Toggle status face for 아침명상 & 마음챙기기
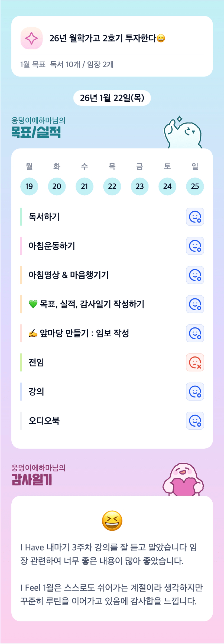Screen dimensions: 224x644 click(x=195, y=275)
